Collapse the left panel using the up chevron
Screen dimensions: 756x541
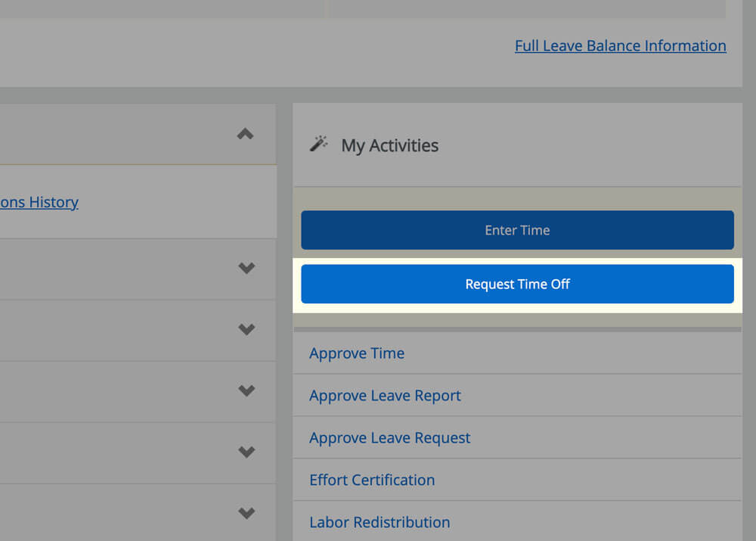point(245,133)
